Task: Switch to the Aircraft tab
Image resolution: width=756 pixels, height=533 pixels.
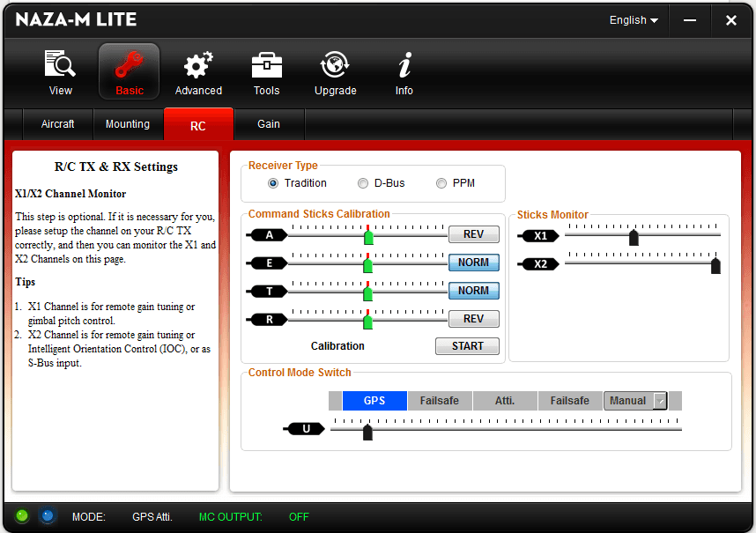Action: tap(57, 124)
